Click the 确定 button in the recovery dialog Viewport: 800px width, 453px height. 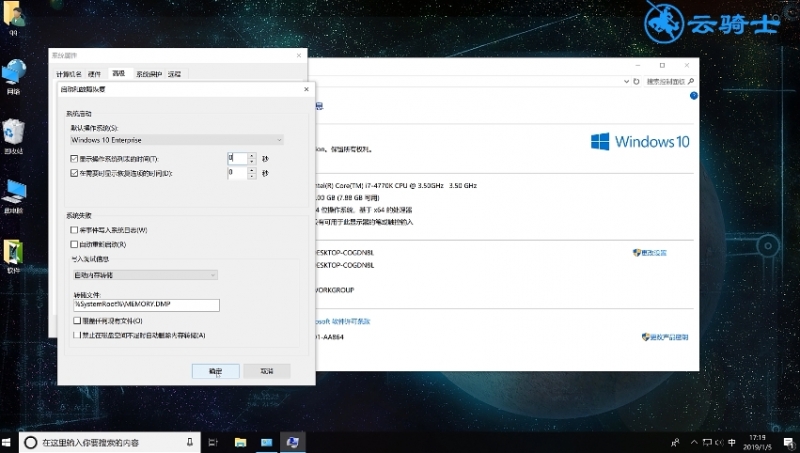(x=216, y=371)
